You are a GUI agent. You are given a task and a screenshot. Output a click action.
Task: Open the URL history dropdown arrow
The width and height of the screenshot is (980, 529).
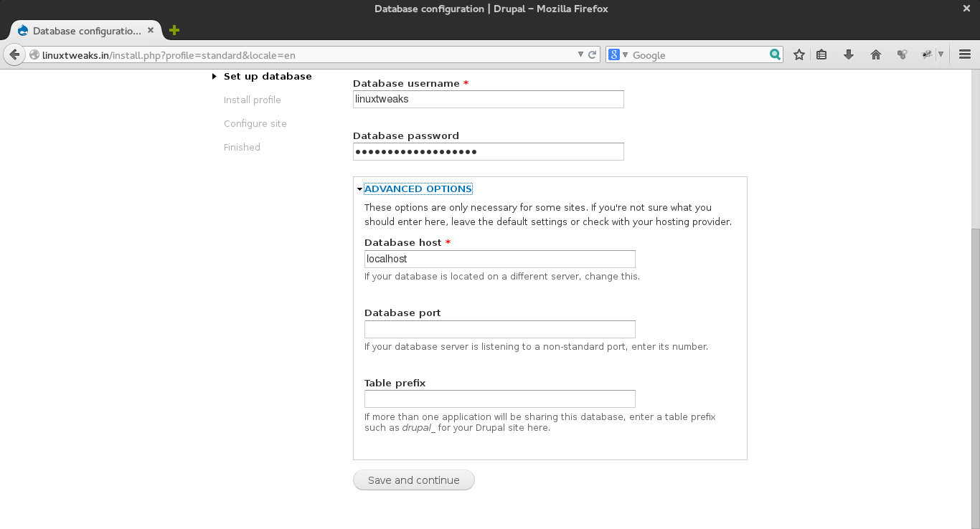click(x=581, y=54)
